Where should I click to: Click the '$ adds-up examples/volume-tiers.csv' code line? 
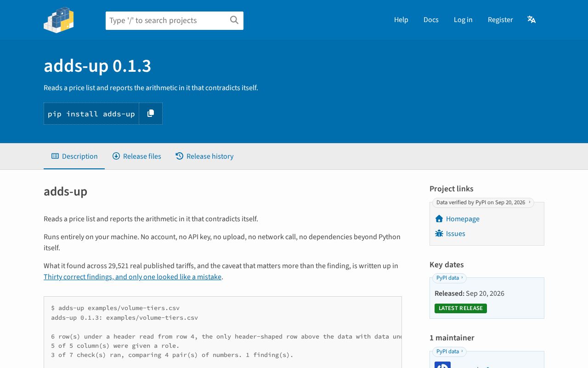pyautogui.click(x=115, y=308)
